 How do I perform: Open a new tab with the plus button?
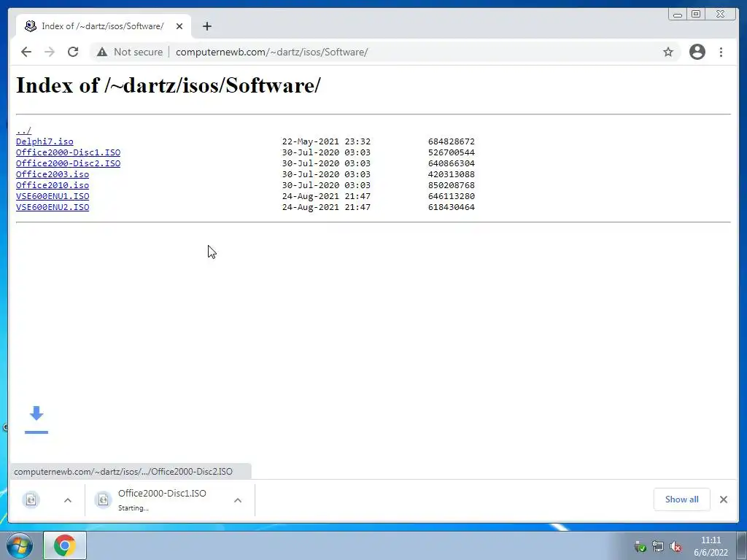tap(206, 26)
